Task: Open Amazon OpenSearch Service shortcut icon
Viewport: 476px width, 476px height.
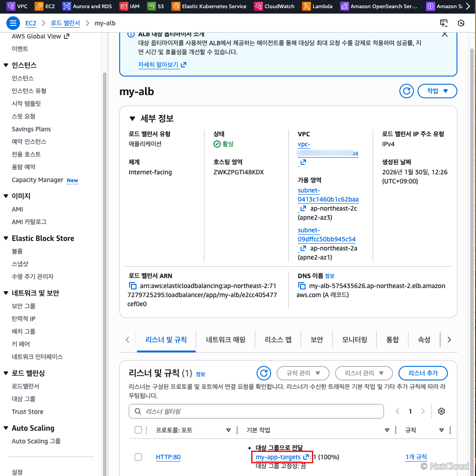Action: click(344, 6)
